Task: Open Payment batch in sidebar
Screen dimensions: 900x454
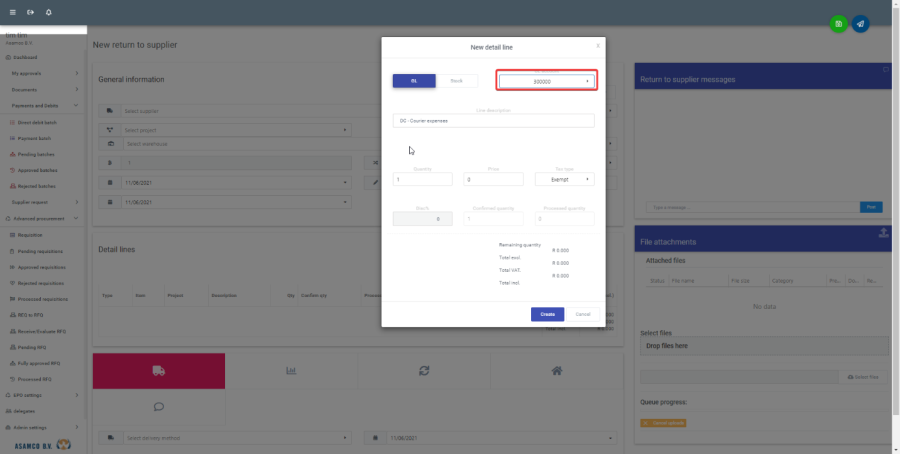Action: coord(35,138)
